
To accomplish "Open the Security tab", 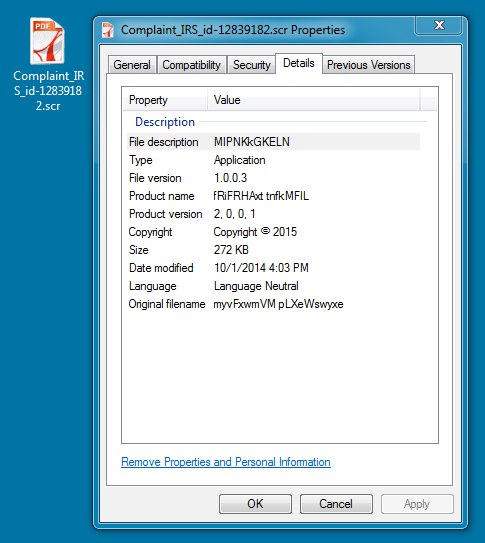I will point(251,65).
